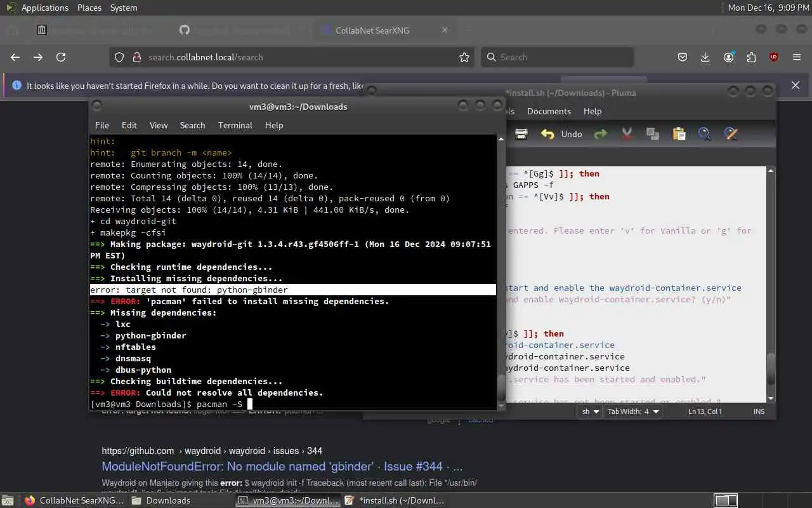Open the terminal View menu
Screen dimensions: 812x508
point(159,125)
